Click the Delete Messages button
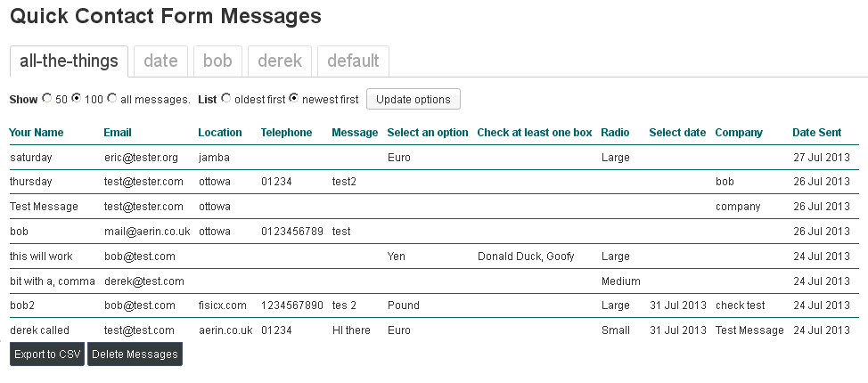 (x=135, y=354)
